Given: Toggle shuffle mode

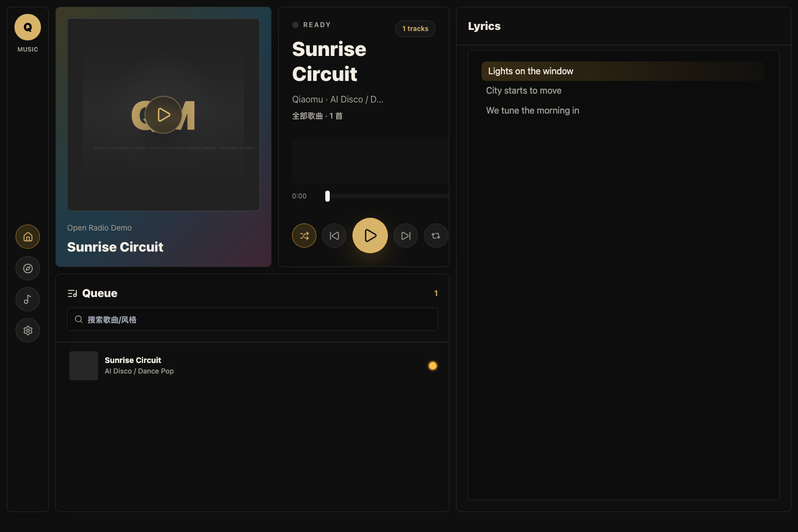Looking at the screenshot, I should click(x=304, y=236).
